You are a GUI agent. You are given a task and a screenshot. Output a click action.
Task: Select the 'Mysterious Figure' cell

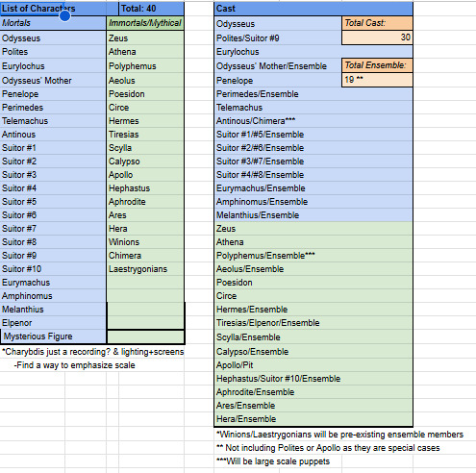(x=54, y=336)
